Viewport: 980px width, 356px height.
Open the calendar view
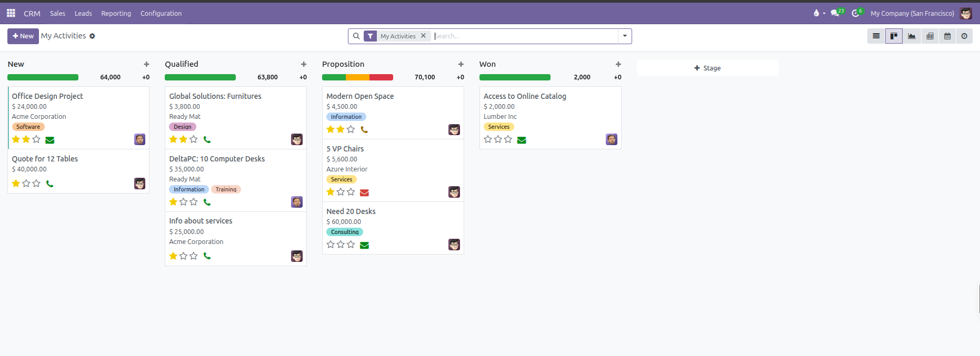tap(947, 36)
